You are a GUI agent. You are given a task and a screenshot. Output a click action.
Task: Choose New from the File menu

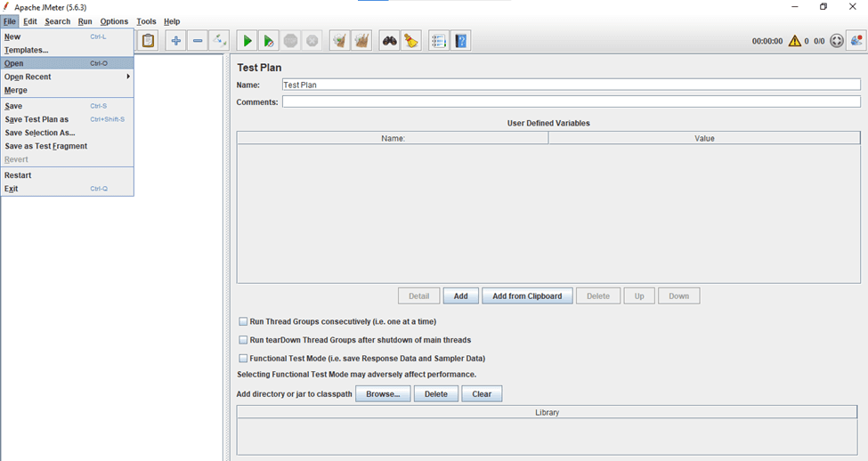pos(67,36)
